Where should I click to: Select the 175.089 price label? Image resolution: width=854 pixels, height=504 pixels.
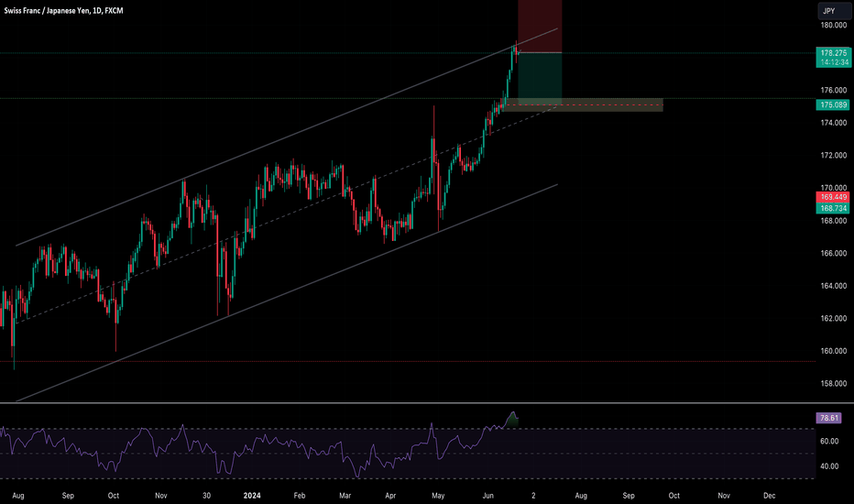point(833,104)
